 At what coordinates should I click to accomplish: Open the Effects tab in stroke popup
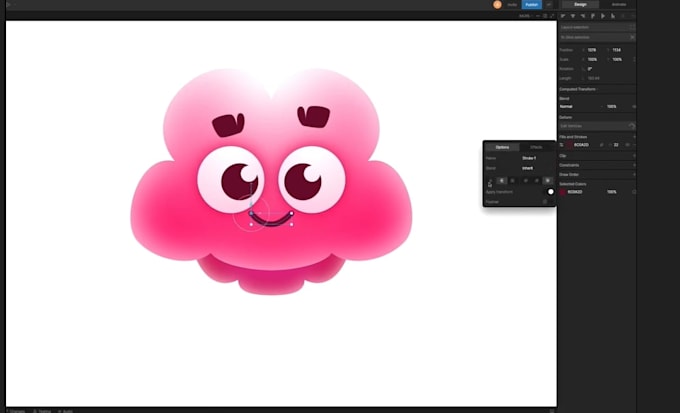click(x=536, y=147)
